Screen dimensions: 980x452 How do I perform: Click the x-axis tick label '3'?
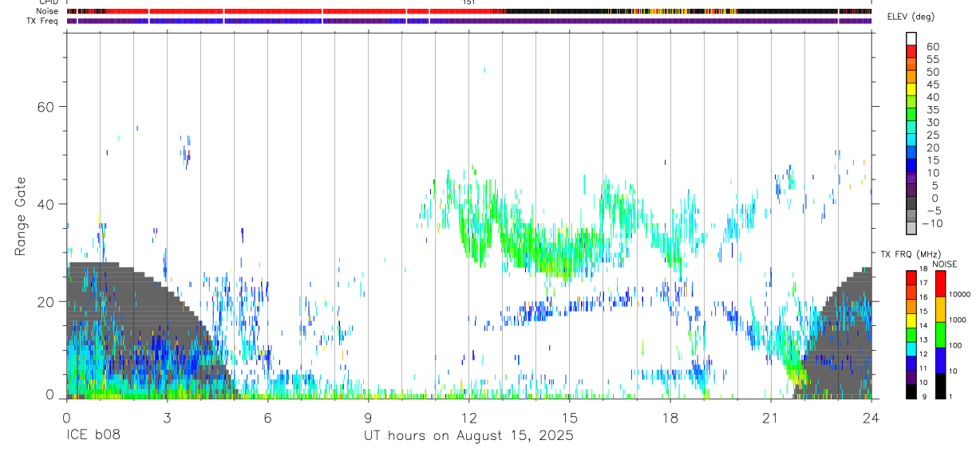pyautogui.click(x=167, y=417)
